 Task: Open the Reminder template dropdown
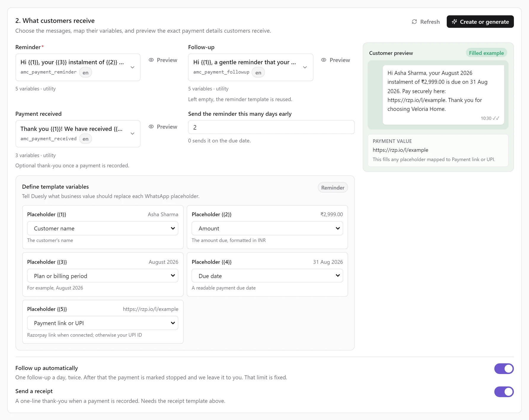pos(78,67)
